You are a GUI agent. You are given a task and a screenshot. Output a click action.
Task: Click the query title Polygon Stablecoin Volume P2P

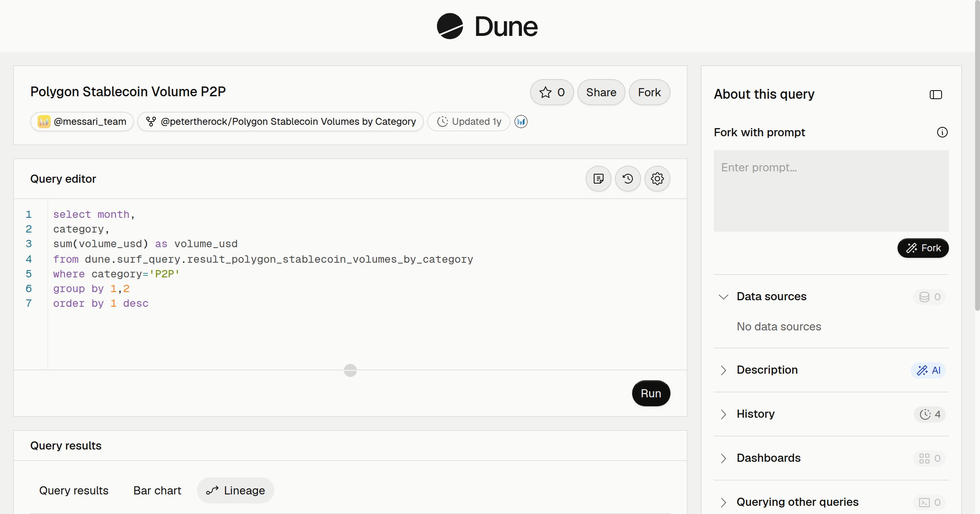click(x=128, y=92)
